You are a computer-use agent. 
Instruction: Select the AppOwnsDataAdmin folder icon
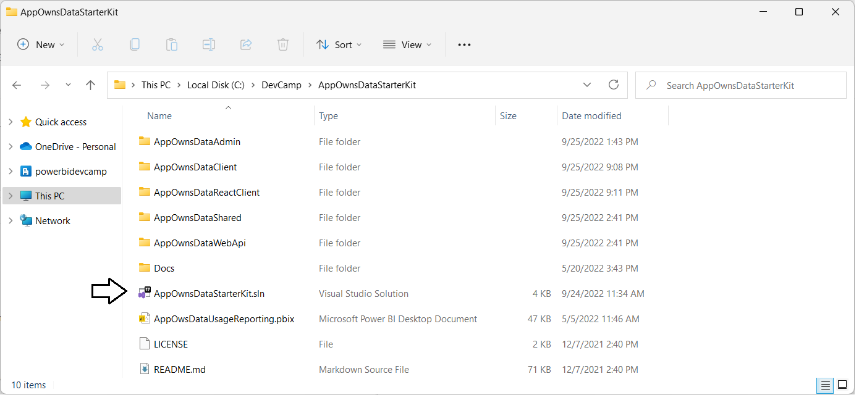144,141
